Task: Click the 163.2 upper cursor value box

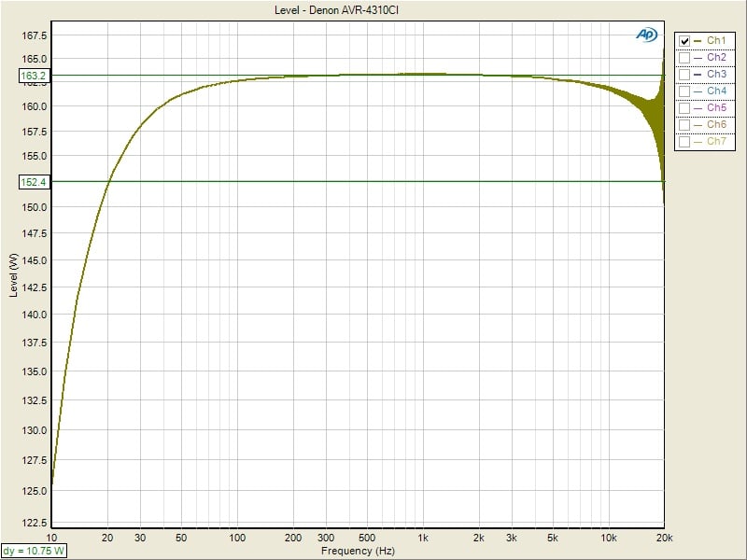Action: point(33,76)
